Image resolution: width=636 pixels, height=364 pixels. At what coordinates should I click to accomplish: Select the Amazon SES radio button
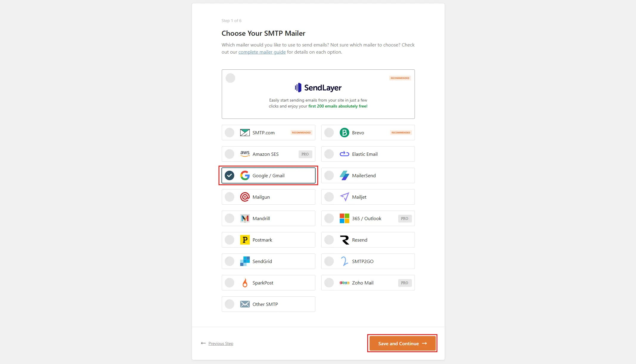229,154
